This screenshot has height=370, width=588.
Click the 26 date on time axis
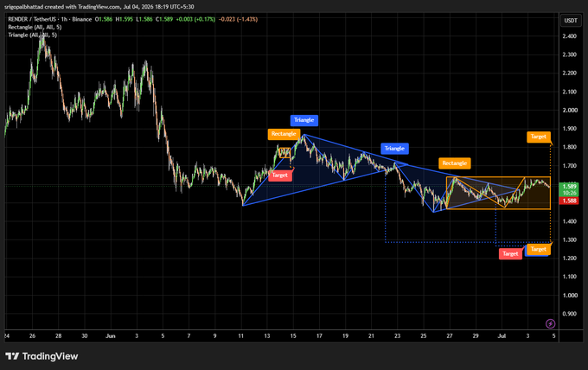(32, 336)
